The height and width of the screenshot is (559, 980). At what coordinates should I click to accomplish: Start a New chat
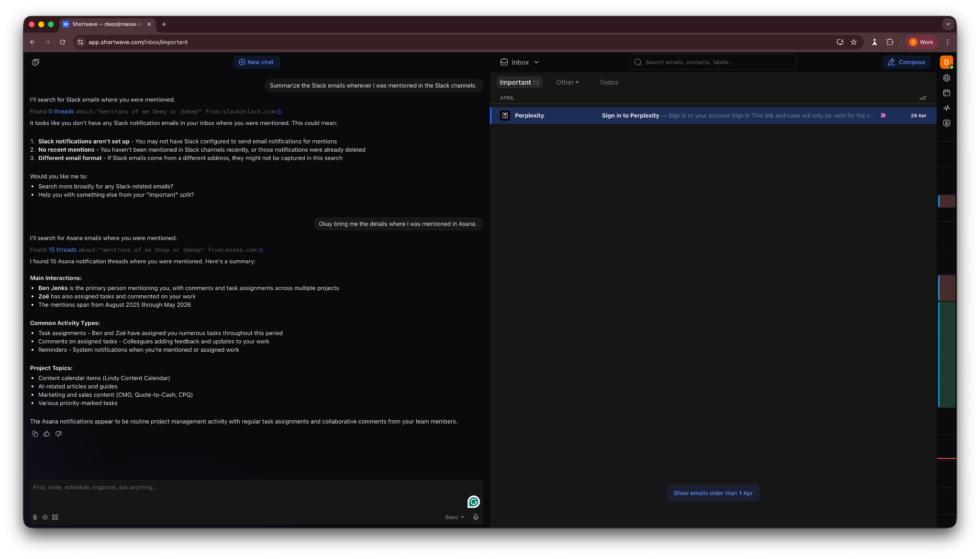point(256,62)
